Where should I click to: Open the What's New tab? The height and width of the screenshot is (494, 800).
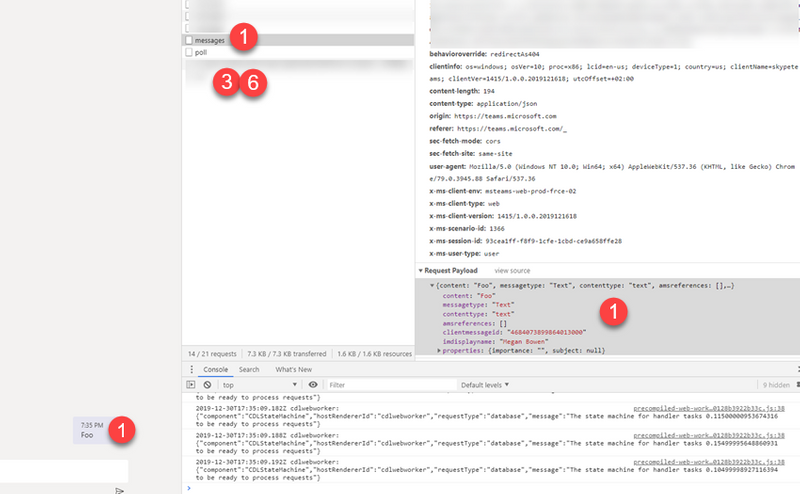point(293,369)
